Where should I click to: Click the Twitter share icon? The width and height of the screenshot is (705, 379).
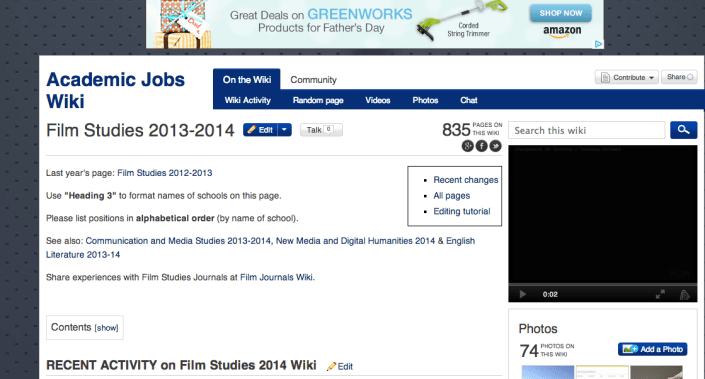495,146
